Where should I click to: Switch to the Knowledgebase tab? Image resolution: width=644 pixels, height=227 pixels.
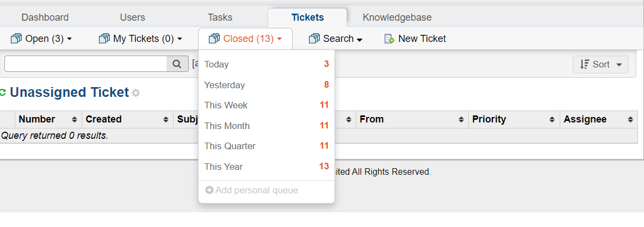397,17
